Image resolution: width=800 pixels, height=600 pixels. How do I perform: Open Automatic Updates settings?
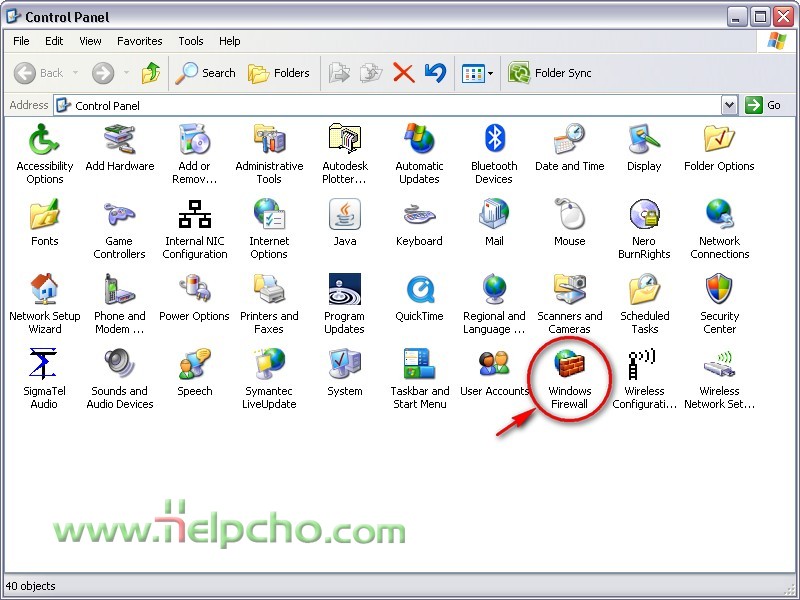(x=419, y=154)
